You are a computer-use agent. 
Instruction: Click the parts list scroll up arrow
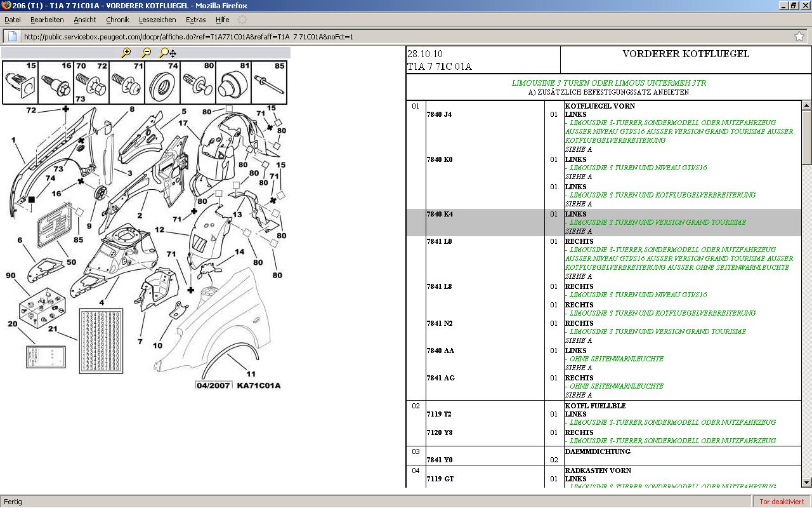tap(806, 105)
